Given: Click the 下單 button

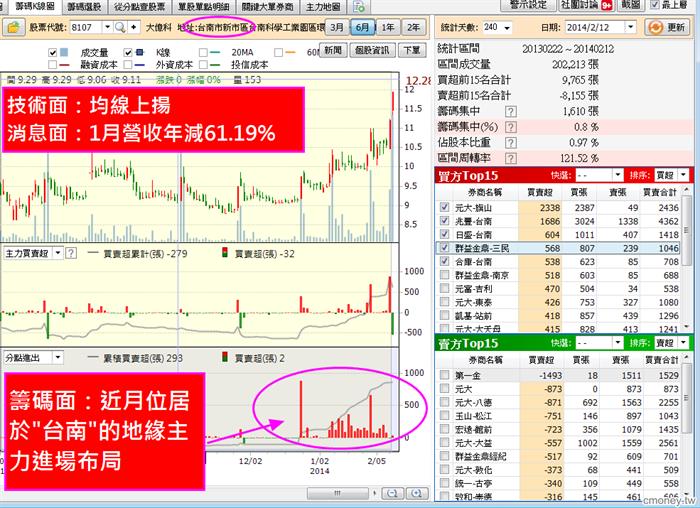Looking at the screenshot, I should click(x=411, y=50).
